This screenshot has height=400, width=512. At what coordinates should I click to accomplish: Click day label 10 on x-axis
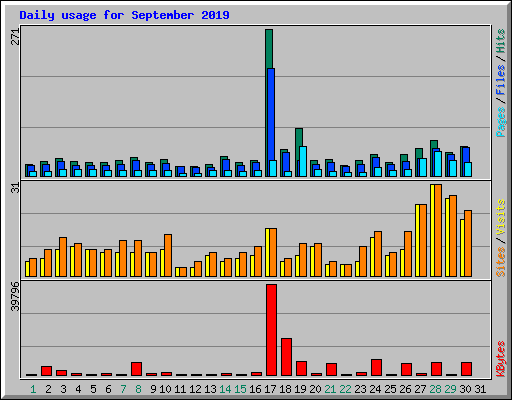(x=165, y=389)
